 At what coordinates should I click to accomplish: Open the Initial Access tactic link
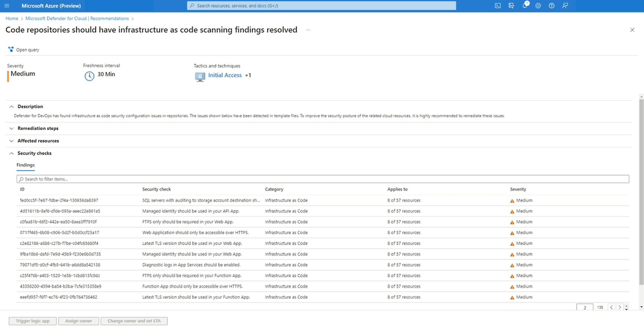coord(225,75)
